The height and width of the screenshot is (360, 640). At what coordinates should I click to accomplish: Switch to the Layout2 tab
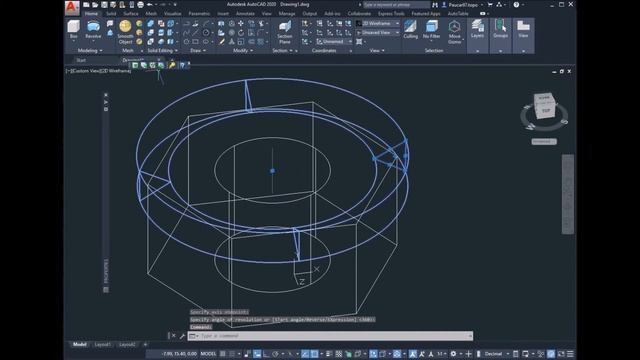pos(127,344)
